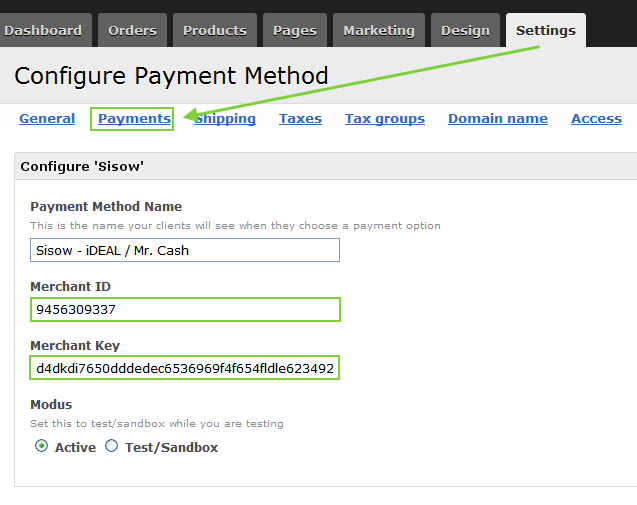This screenshot has width=637, height=505.
Task: Open the Access link
Action: (x=596, y=119)
